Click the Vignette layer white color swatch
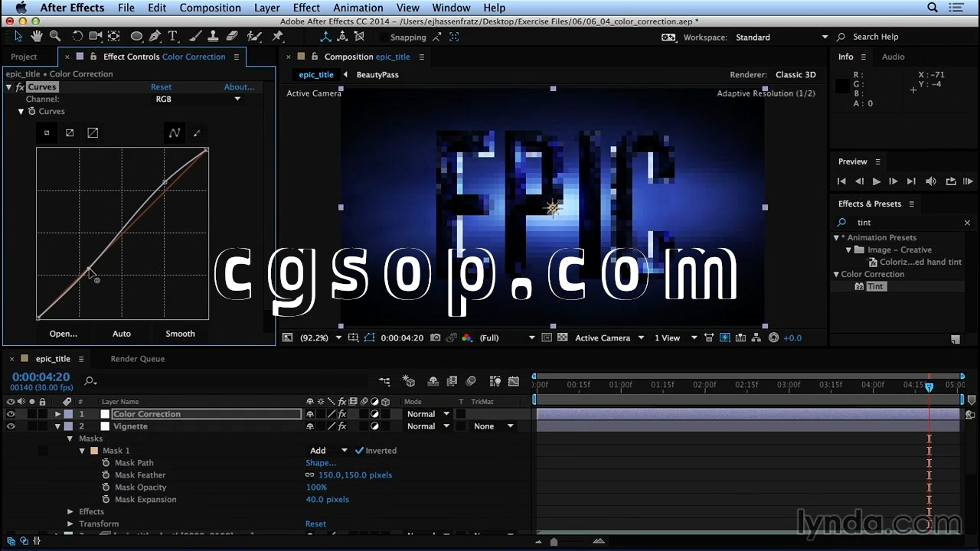The width and height of the screenshot is (980, 551). pyautogui.click(x=105, y=426)
